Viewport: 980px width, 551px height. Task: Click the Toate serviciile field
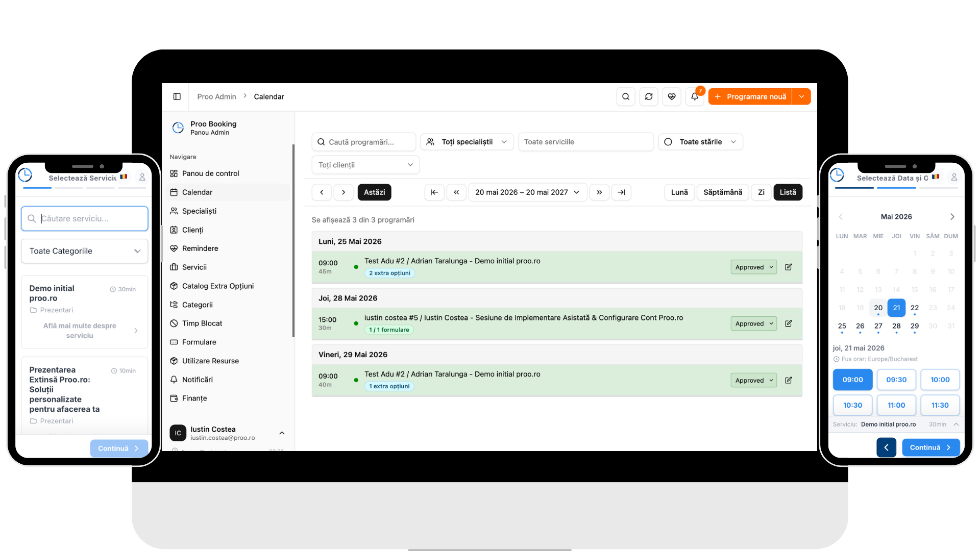586,142
